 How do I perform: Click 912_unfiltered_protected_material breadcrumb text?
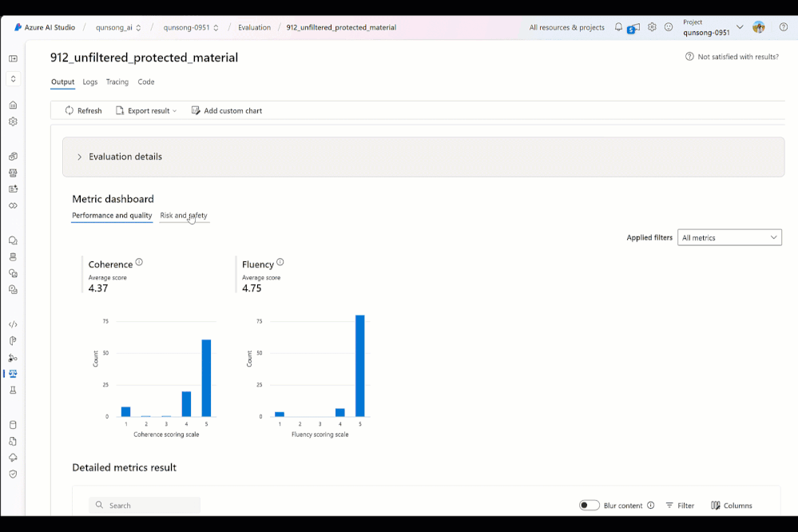[341, 27]
